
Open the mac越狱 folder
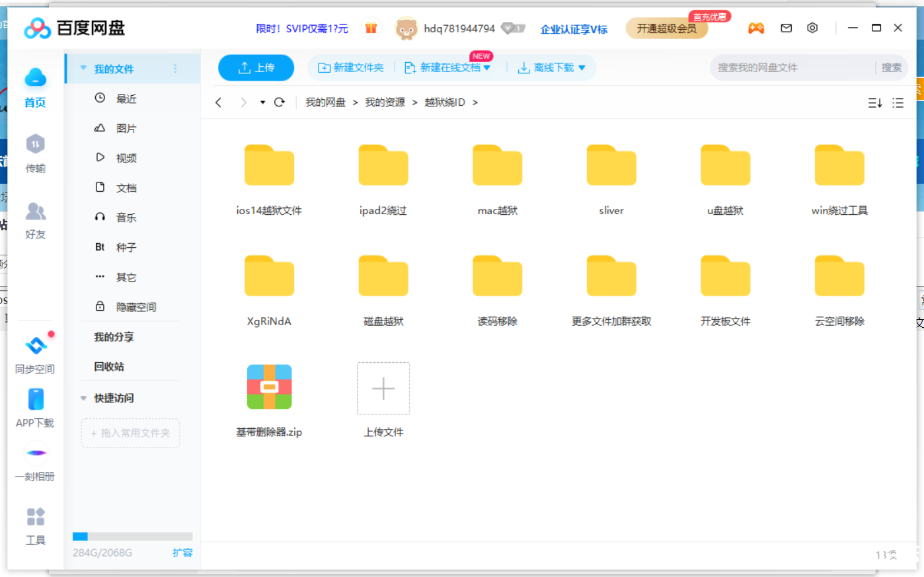(498, 165)
